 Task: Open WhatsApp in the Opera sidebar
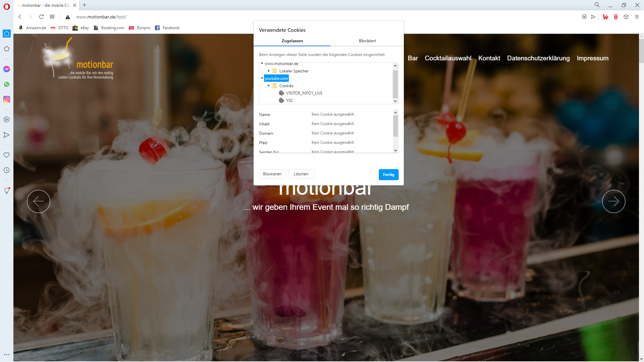coord(7,84)
